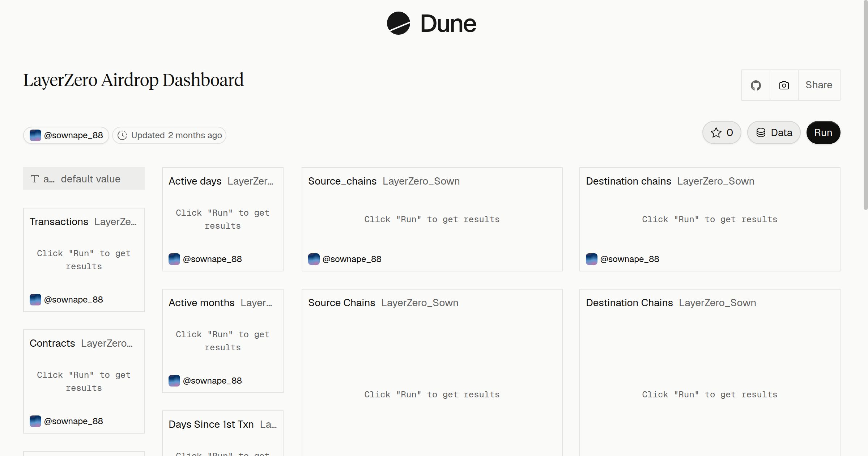Open the Data button
This screenshot has height=456, width=868.
tap(774, 132)
